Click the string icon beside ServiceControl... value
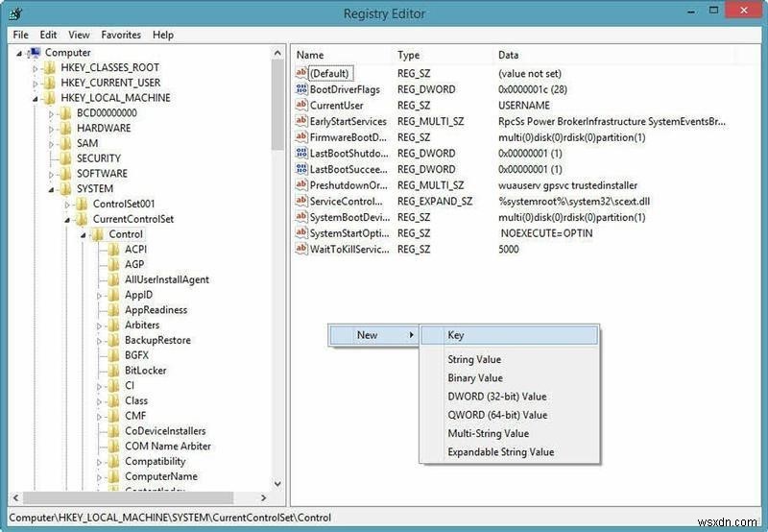The image size is (768, 532). click(301, 201)
